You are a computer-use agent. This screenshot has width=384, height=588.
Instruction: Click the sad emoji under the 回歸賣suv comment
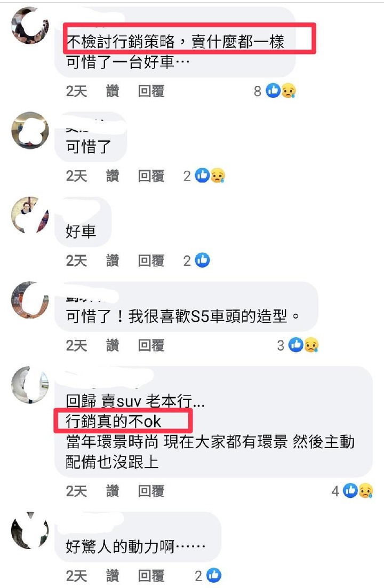[x=366, y=490]
